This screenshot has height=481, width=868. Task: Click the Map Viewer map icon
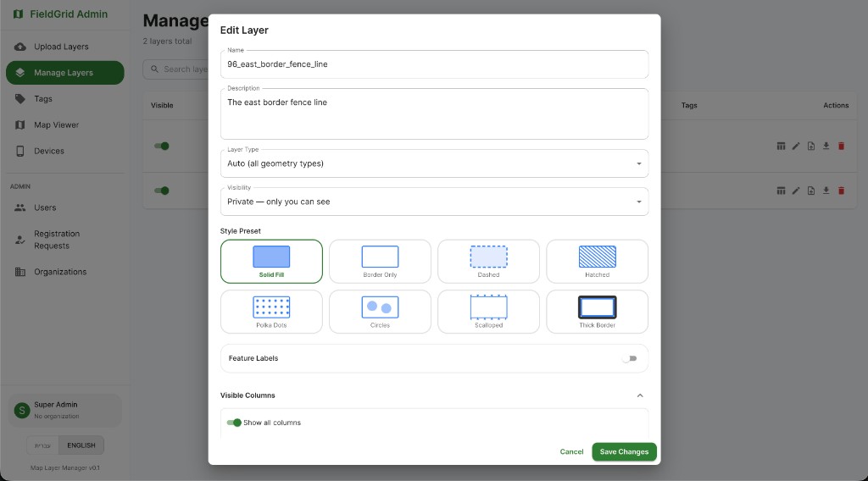(x=20, y=124)
